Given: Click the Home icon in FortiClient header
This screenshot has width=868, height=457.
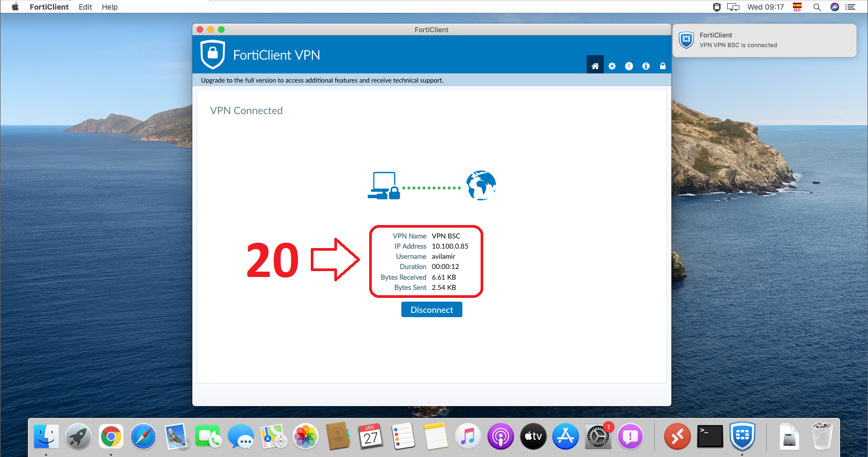Looking at the screenshot, I should tap(595, 66).
